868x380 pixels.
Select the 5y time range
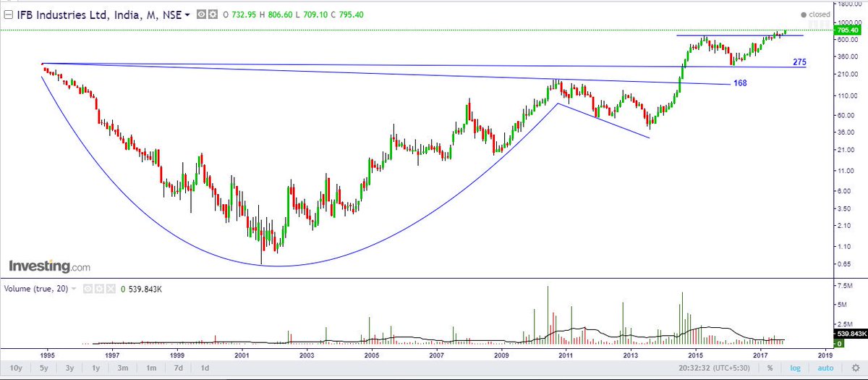click(x=44, y=368)
